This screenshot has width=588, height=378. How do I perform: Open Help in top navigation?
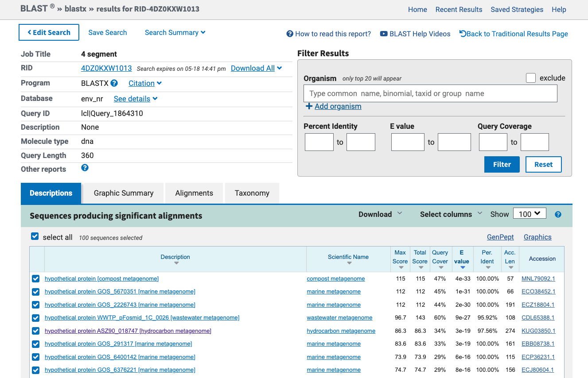(559, 9)
